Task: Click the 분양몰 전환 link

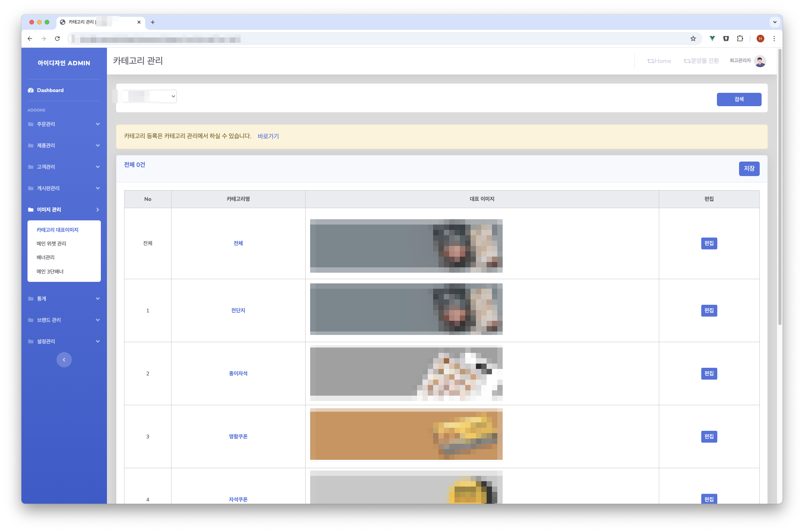Action: [x=701, y=61]
